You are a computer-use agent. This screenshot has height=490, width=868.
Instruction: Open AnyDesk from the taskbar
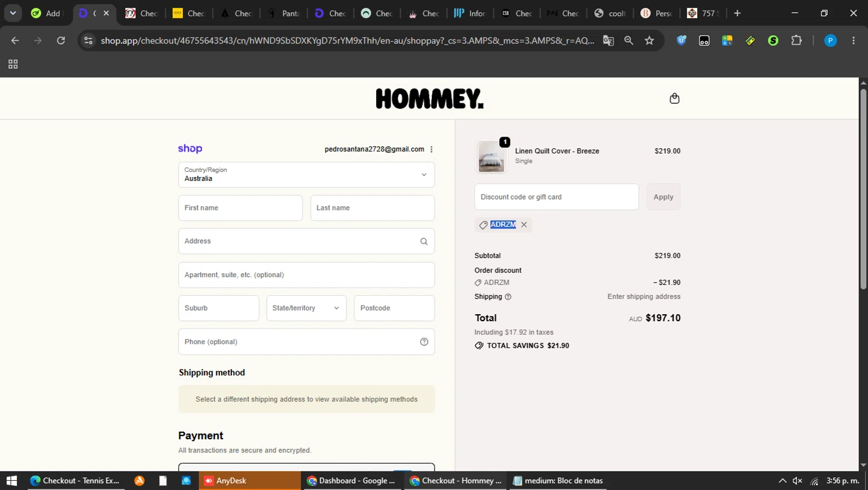point(250,481)
